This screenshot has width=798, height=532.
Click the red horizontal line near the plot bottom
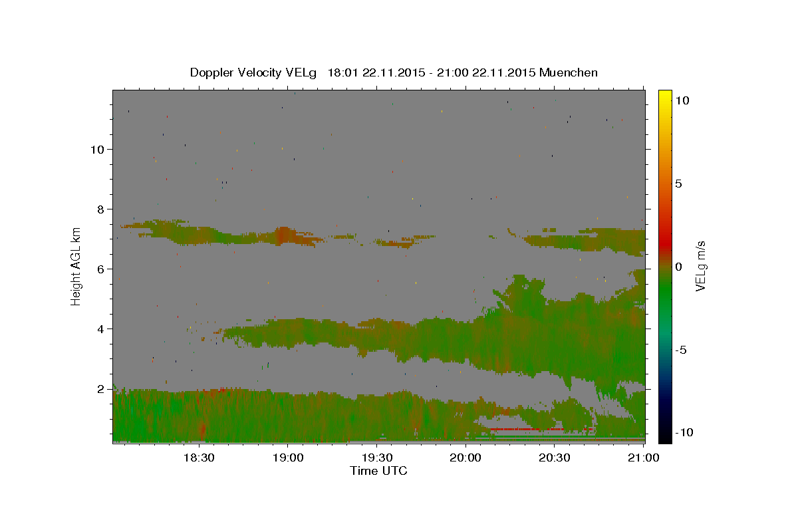coord(543,430)
